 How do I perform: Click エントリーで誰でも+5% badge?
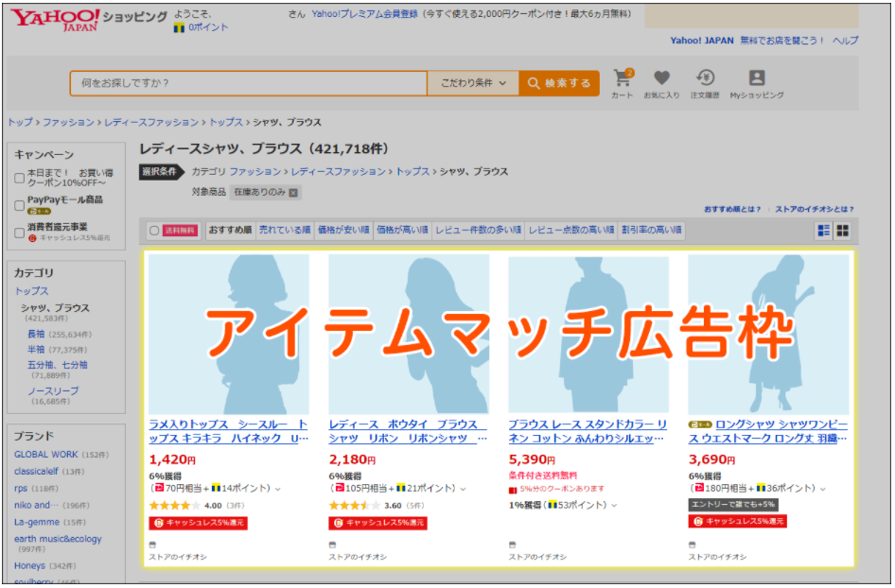(733, 505)
